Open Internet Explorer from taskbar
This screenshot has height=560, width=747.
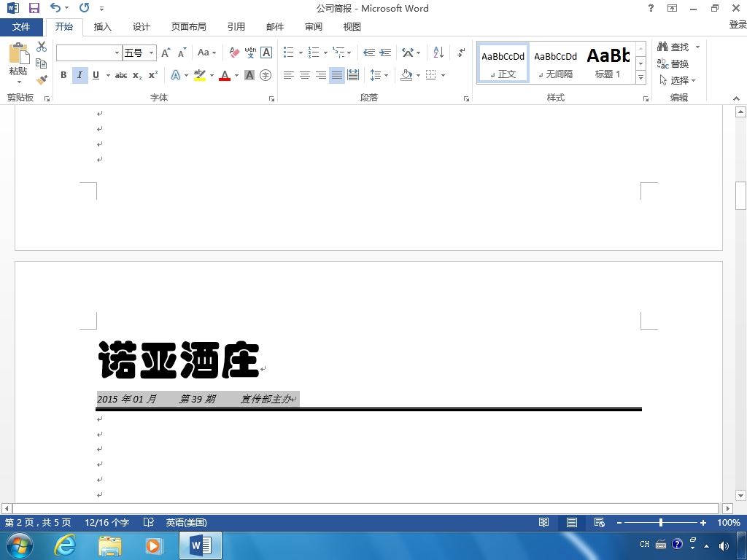point(65,545)
